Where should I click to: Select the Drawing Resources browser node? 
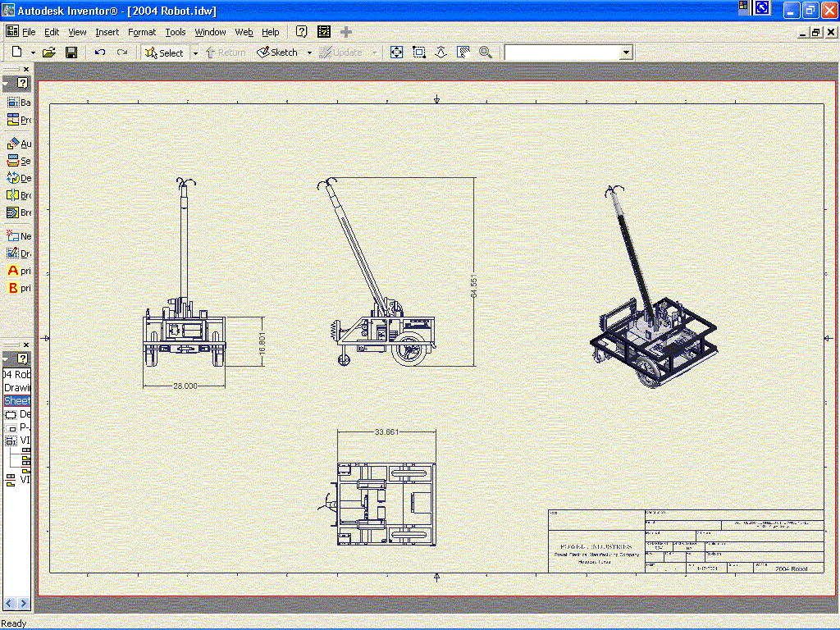pyautogui.click(x=17, y=387)
